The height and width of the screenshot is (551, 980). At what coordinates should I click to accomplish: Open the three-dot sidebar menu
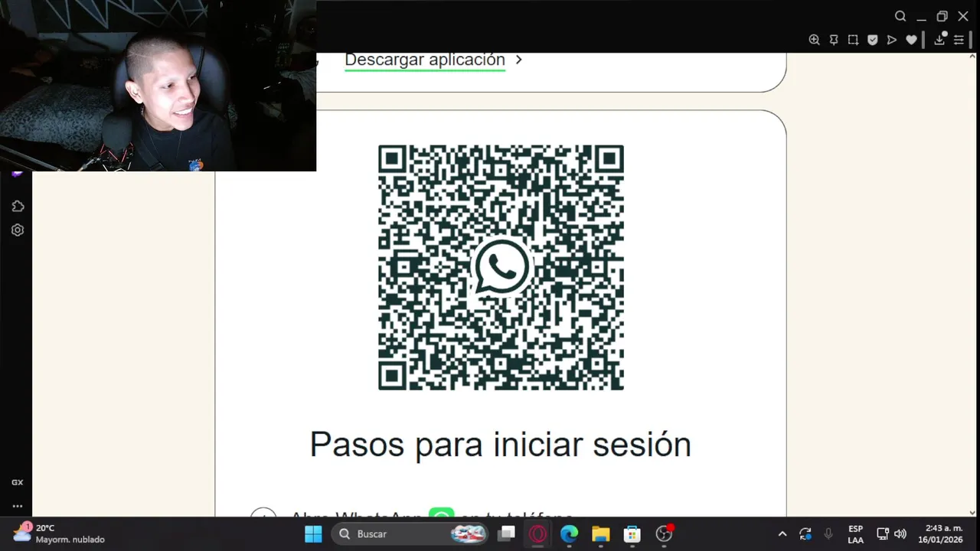coord(18,506)
